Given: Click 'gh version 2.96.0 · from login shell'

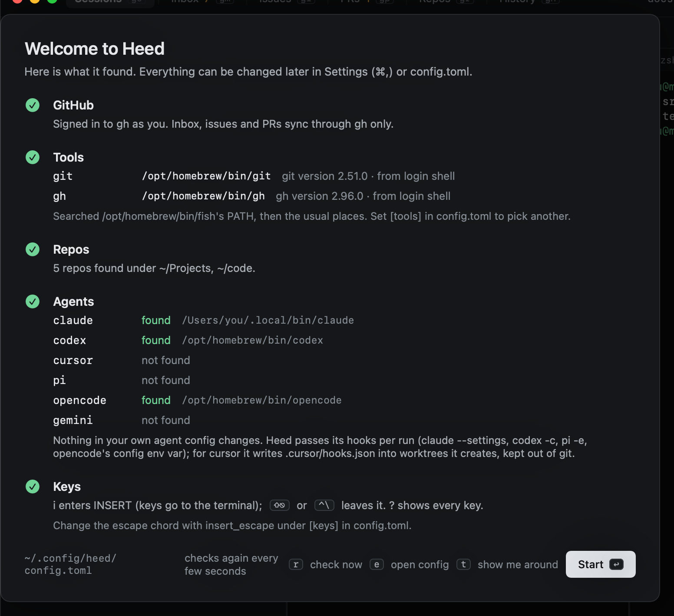Looking at the screenshot, I should [x=363, y=196].
